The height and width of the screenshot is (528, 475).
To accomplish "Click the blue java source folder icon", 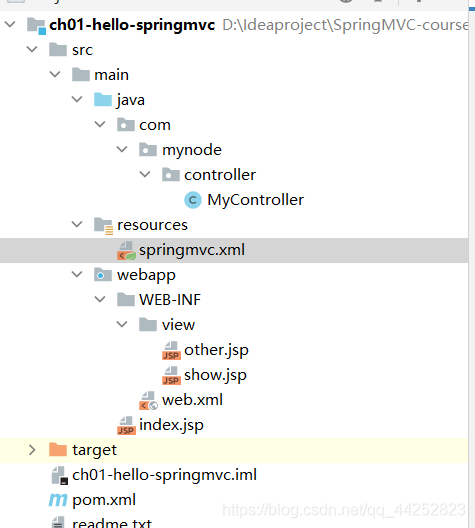I will click(103, 100).
